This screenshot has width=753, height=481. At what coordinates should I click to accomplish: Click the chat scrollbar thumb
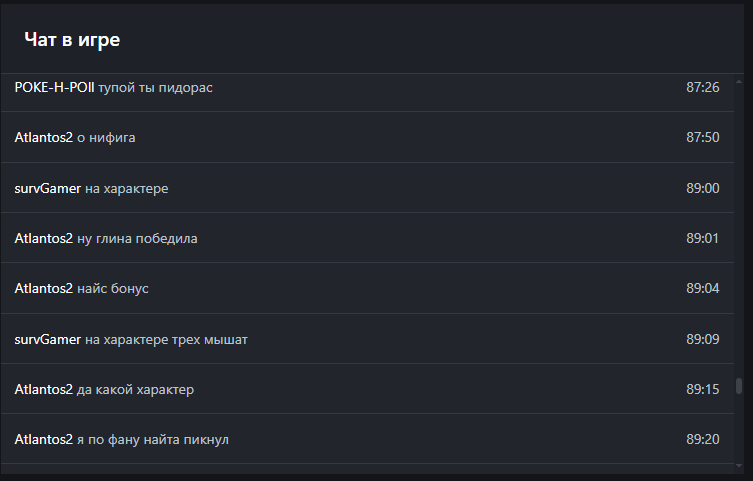[x=739, y=386]
